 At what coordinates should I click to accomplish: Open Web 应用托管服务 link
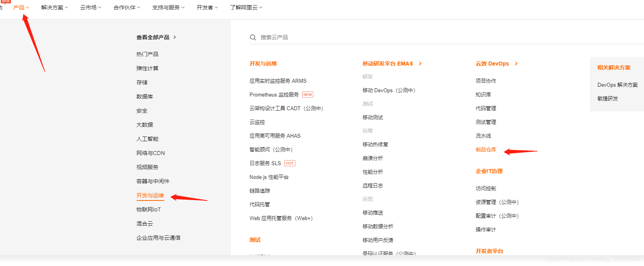coord(281,218)
